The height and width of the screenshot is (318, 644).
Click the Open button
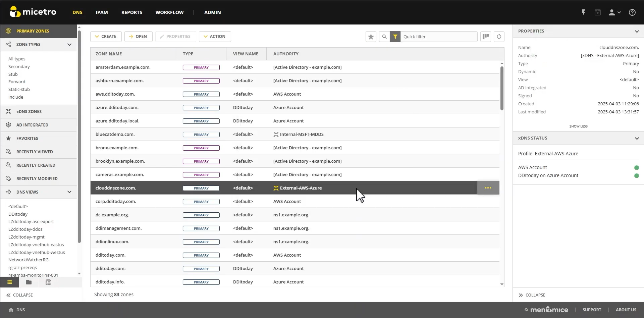tap(138, 37)
